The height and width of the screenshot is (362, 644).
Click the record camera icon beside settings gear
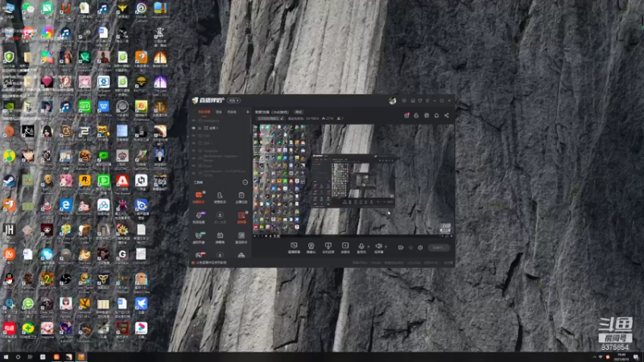(400, 248)
